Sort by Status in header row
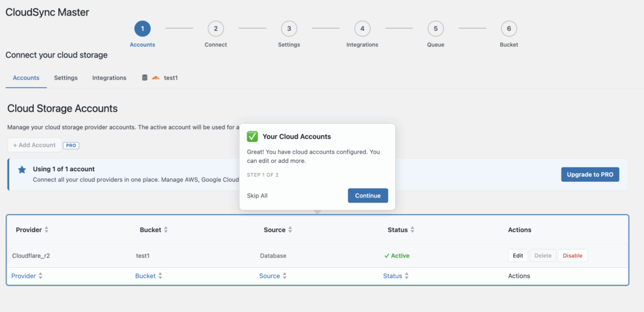The height and width of the screenshot is (312, 644). tap(412, 230)
